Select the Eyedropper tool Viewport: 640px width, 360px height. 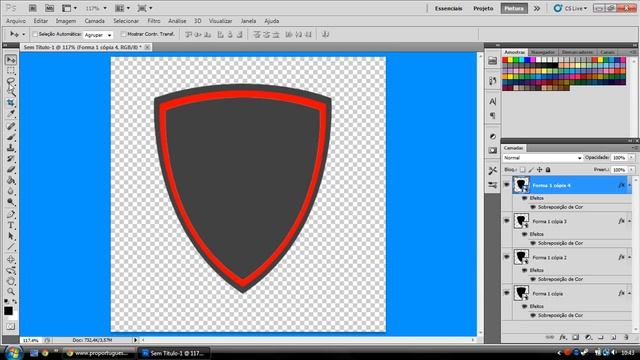pos(11,113)
